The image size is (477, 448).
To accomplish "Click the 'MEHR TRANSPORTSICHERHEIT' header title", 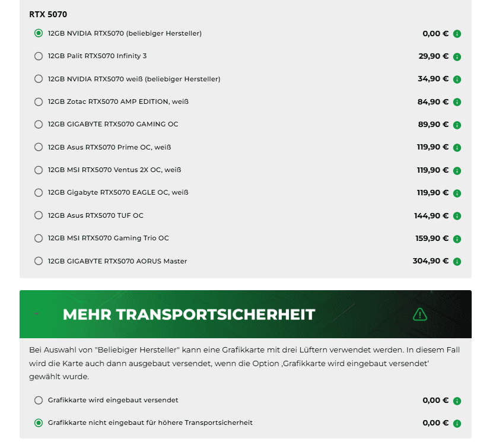I will 189,314.
